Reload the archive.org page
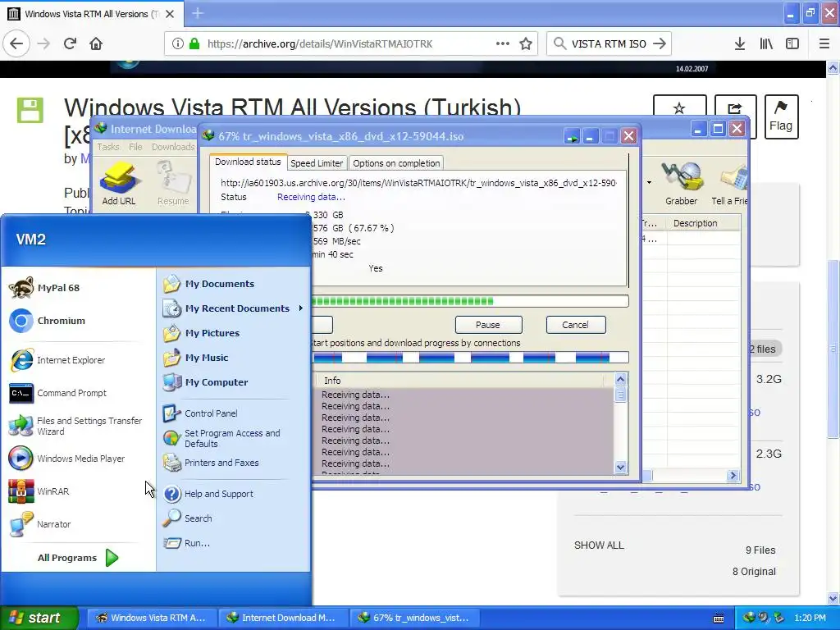The height and width of the screenshot is (630, 840). pos(70,44)
